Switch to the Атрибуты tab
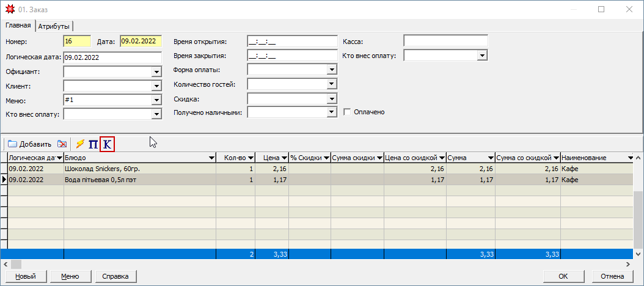 click(54, 26)
